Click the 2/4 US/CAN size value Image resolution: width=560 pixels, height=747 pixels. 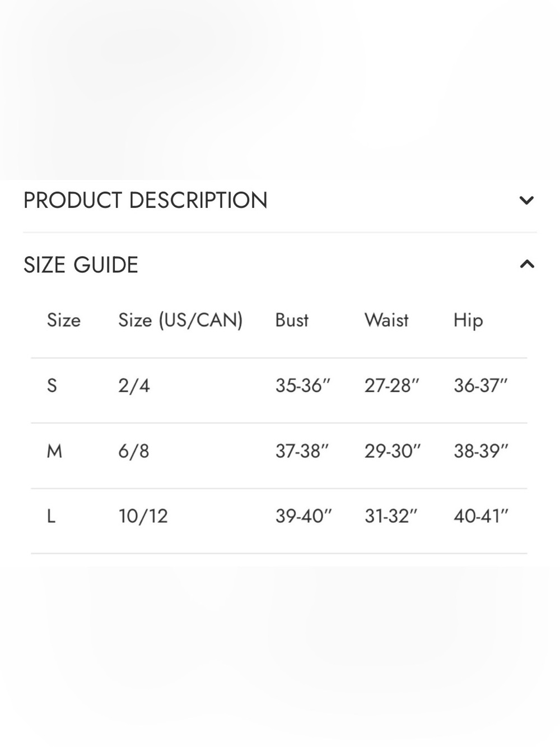[x=134, y=386]
